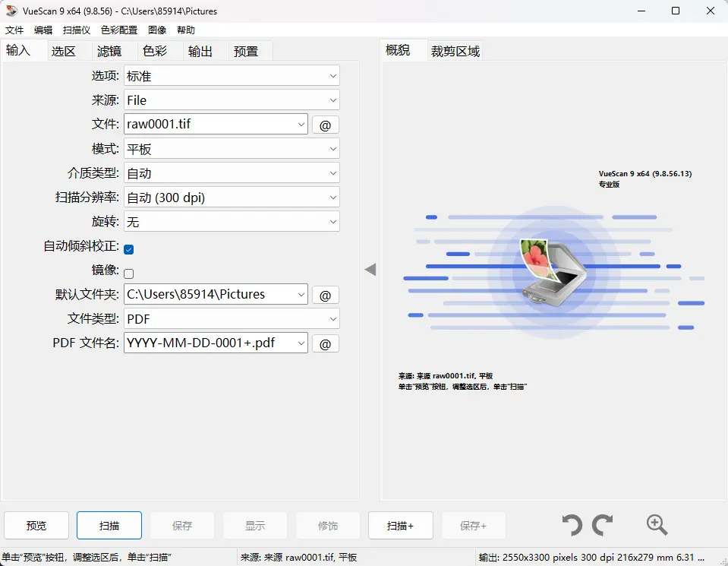Click the @ button next to 文件 field

pyautogui.click(x=325, y=125)
